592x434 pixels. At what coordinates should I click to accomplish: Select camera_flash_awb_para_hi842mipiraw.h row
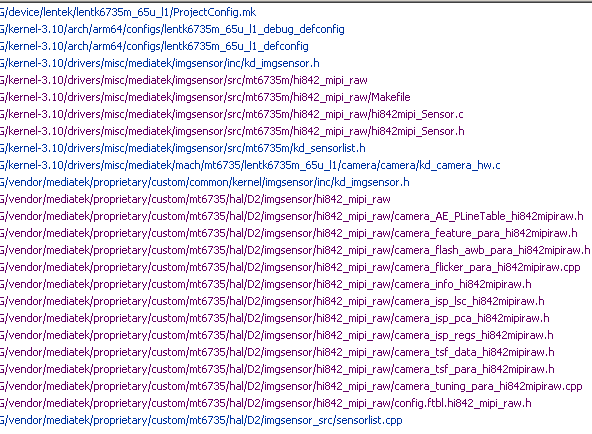tap(295, 250)
